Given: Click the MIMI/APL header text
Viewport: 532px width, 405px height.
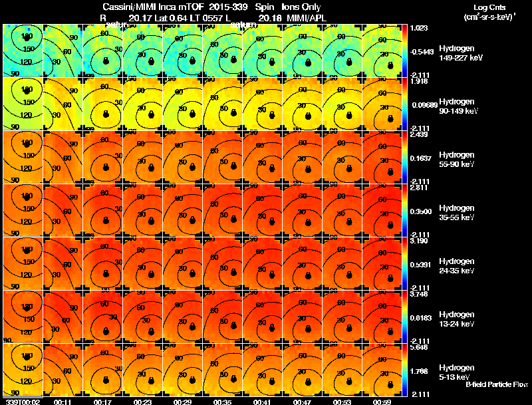Looking at the screenshot, I should pos(307,18).
